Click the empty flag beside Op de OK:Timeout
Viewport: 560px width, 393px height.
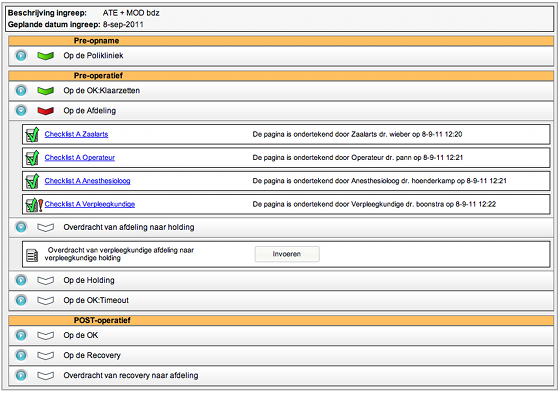pyautogui.click(x=45, y=300)
